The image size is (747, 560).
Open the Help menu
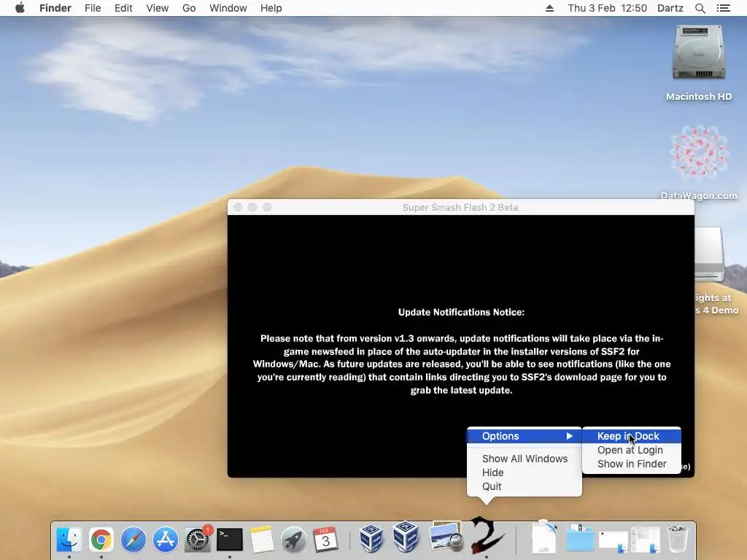[271, 8]
